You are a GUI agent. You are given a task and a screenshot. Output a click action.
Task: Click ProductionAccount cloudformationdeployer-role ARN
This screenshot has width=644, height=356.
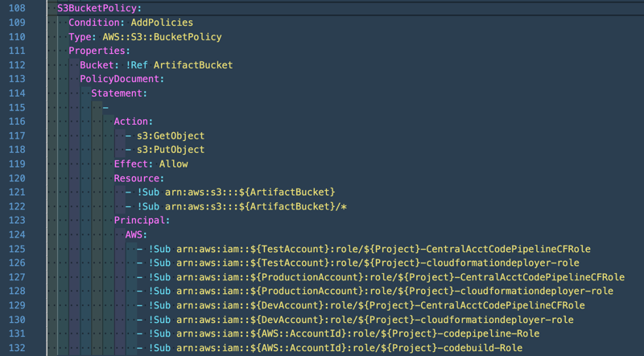(394, 291)
